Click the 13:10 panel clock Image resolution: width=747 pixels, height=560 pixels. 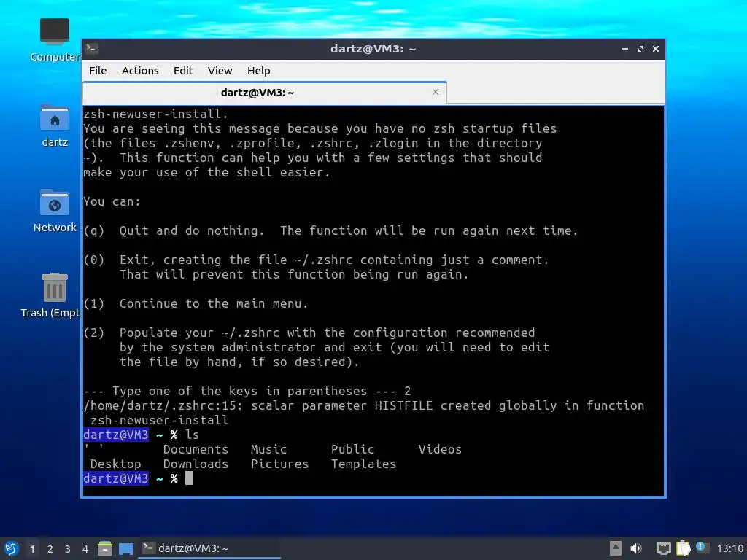729,548
